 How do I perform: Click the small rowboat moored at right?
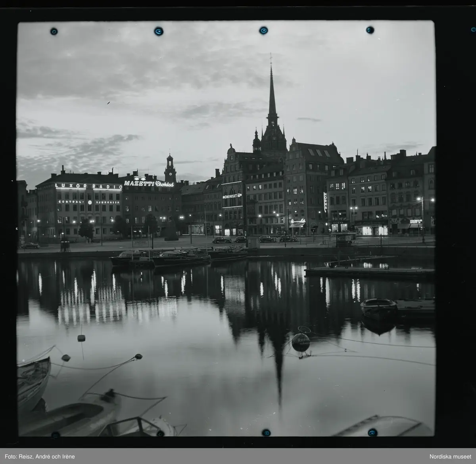(378, 306)
